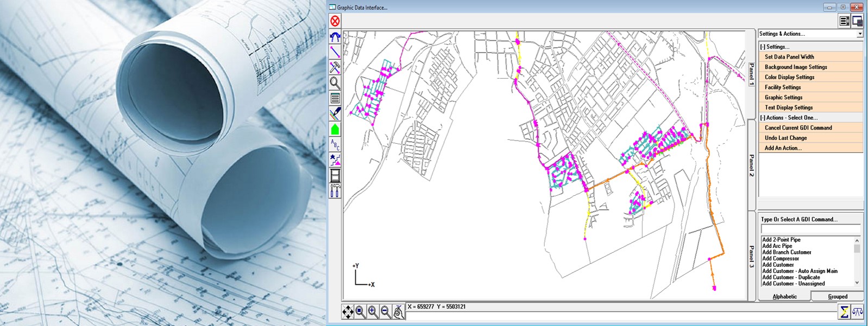Open Text Display Settings
Screen dimensions: 868x326
(x=810, y=107)
